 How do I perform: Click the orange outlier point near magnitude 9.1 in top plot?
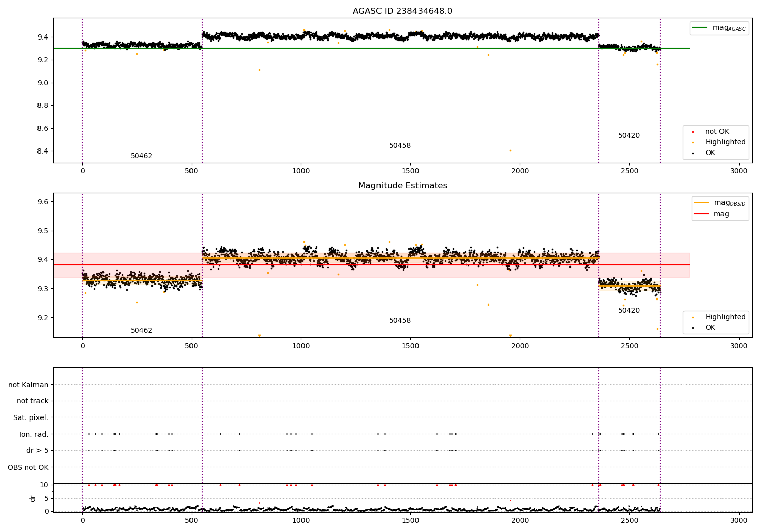[x=259, y=70]
